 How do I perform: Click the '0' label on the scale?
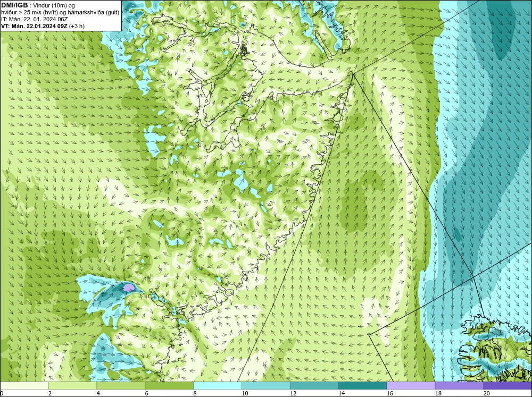click(2, 393)
